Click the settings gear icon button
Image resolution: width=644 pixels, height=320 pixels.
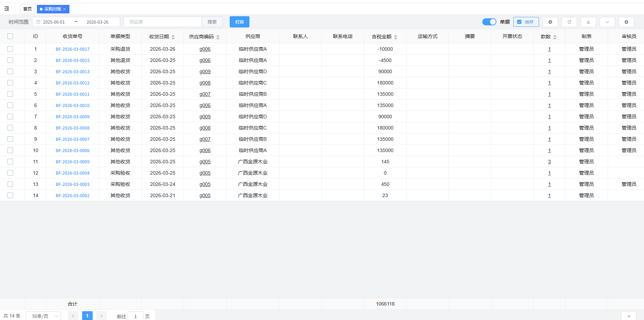pyautogui.click(x=550, y=22)
